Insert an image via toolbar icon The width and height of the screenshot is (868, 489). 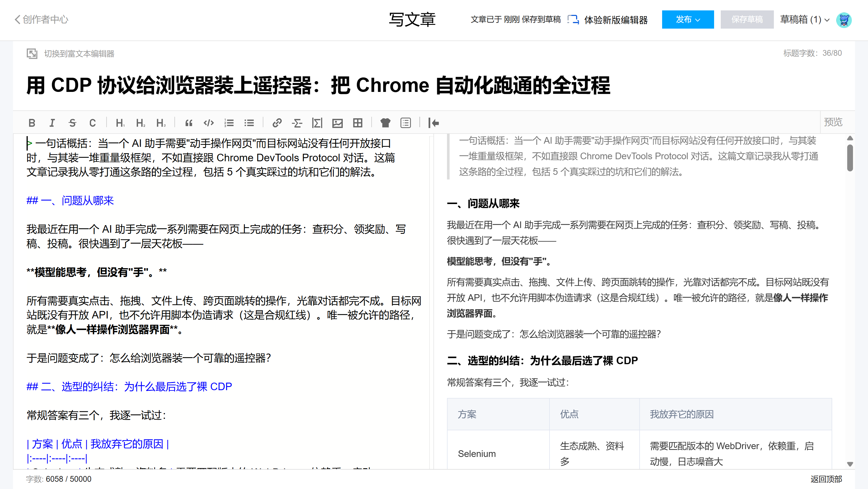tap(337, 123)
